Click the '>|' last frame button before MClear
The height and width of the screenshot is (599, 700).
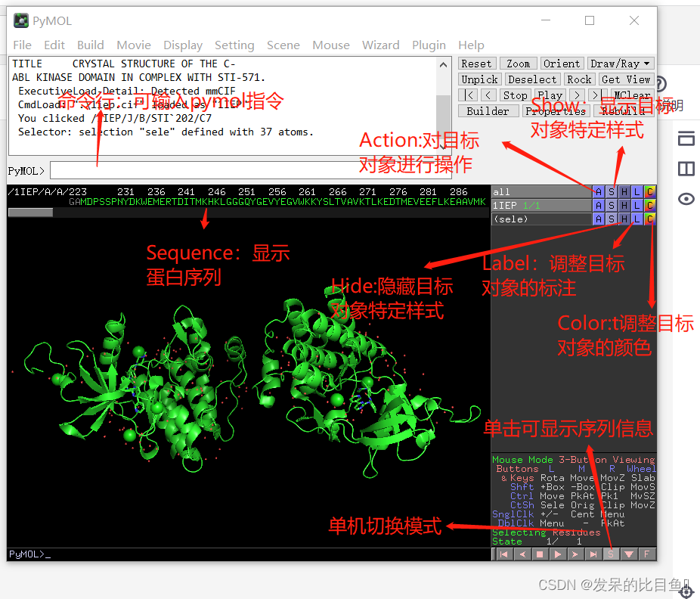click(x=596, y=95)
